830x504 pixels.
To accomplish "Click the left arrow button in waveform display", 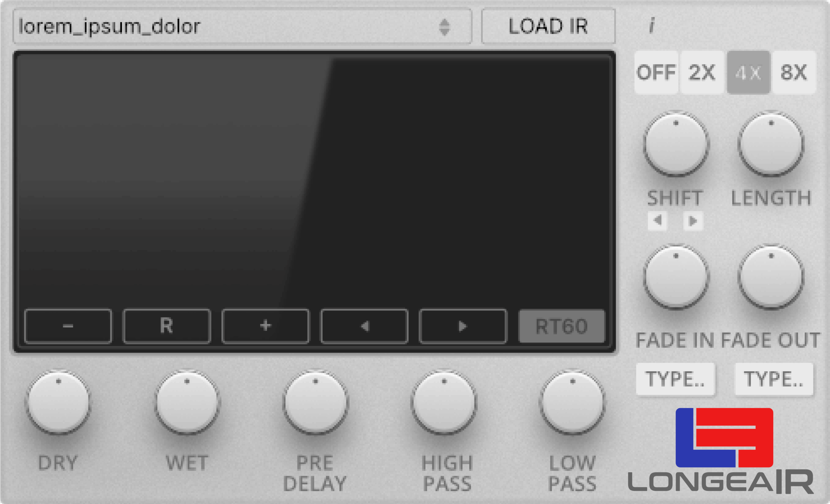I will tap(364, 326).
